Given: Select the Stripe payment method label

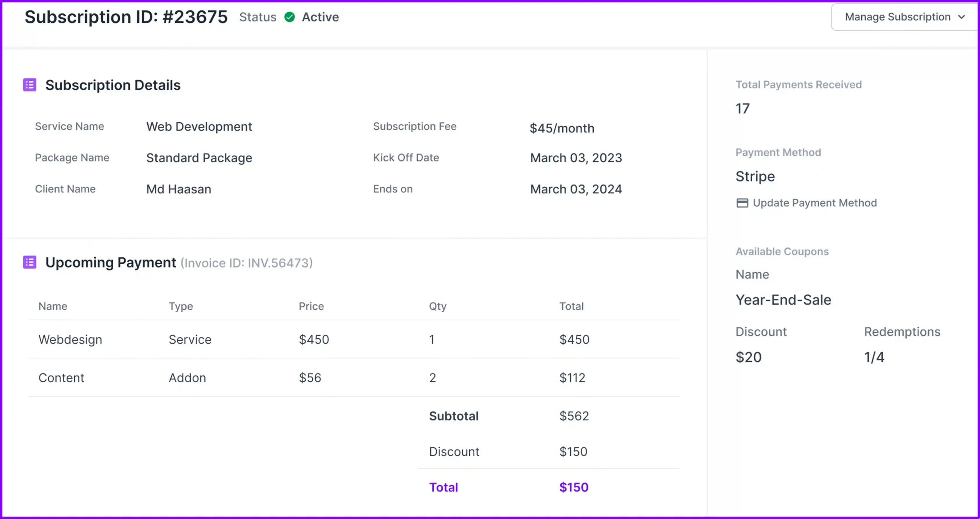Looking at the screenshot, I should pyautogui.click(x=755, y=176).
